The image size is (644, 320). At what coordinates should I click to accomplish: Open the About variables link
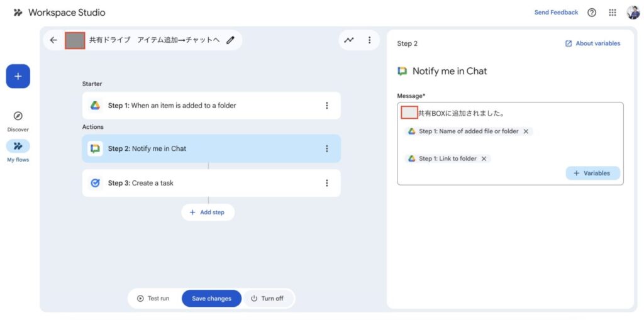pyautogui.click(x=592, y=43)
